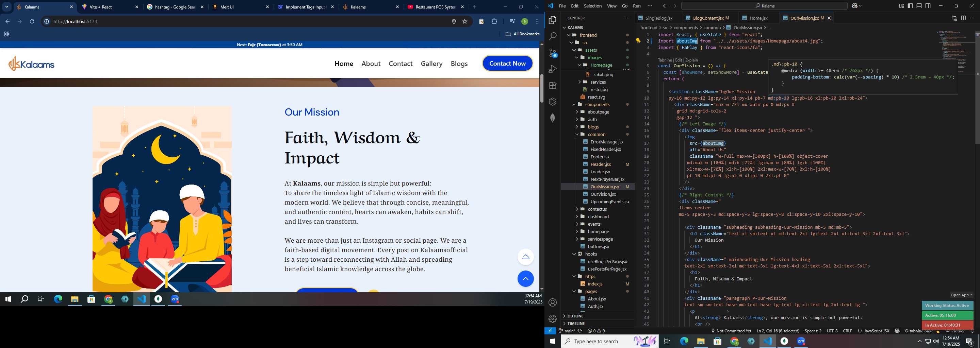Screen dimensions: 980x348
Task: Open the Explorer view in VS Code activity bar
Action: coord(552,20)
